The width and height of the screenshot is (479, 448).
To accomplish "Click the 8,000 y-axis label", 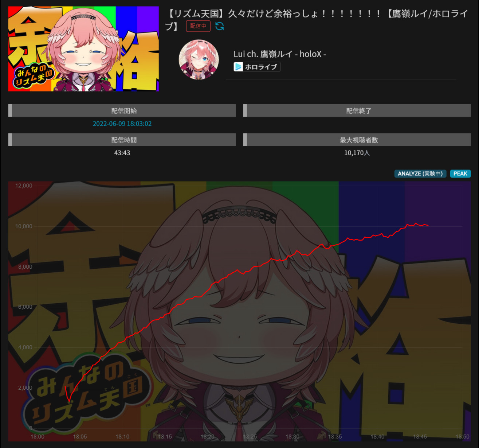I will point(25,266).
